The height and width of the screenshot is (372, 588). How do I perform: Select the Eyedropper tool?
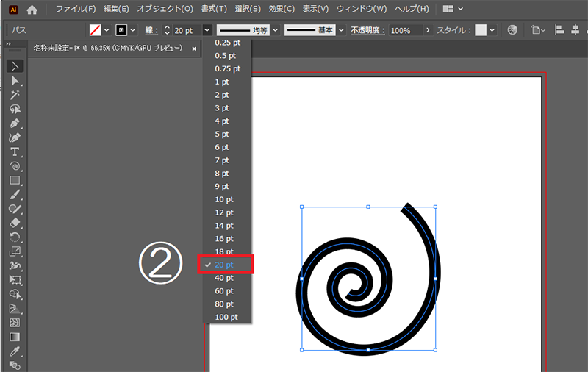tap(15, 351)
